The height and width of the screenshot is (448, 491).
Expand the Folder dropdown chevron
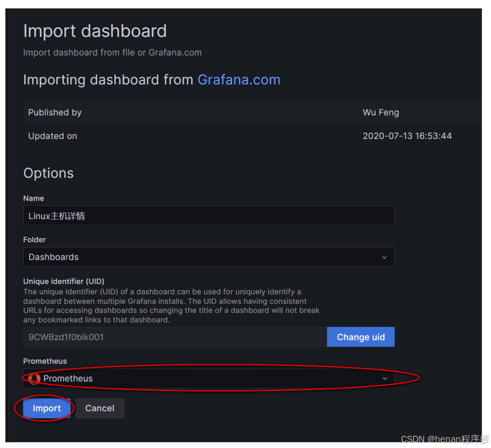click(384, 257)
